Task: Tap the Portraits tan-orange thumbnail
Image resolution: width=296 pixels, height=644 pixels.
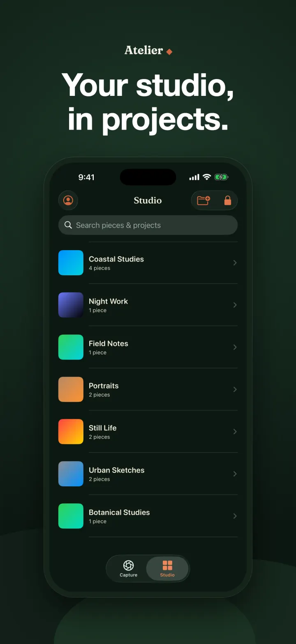Action: point(71,389)
